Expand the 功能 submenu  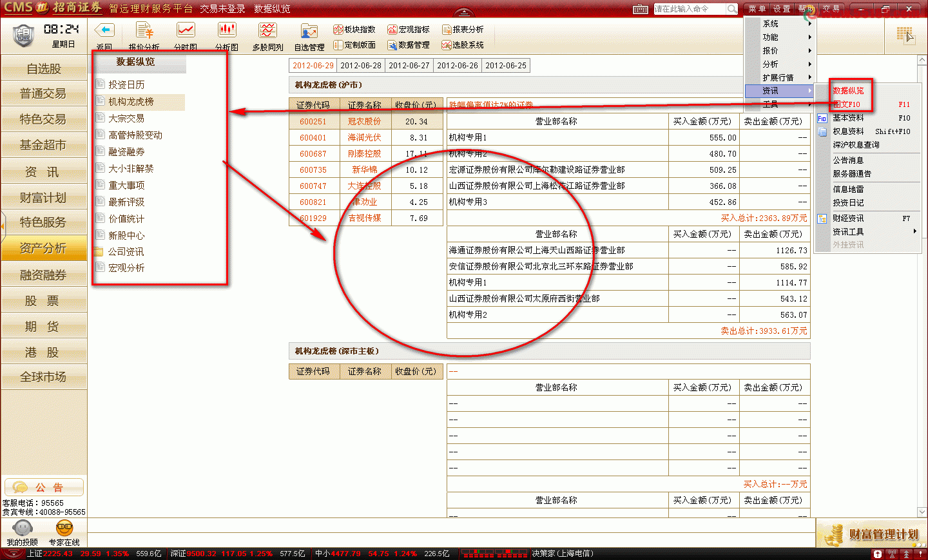tap(780, 37)
